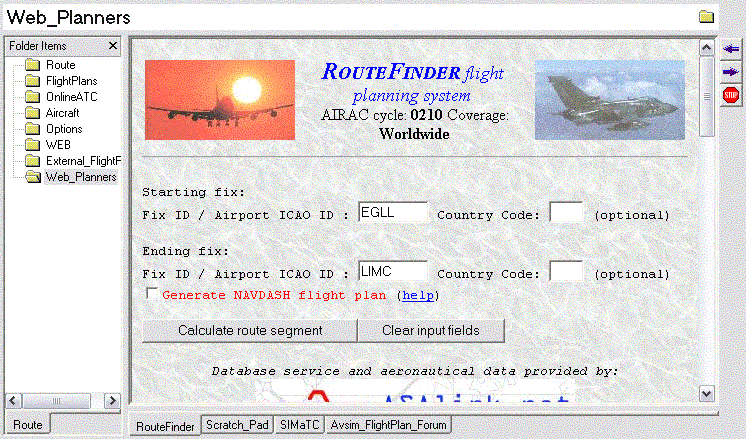Click Clear input fields button

click(x=431, y=331)
